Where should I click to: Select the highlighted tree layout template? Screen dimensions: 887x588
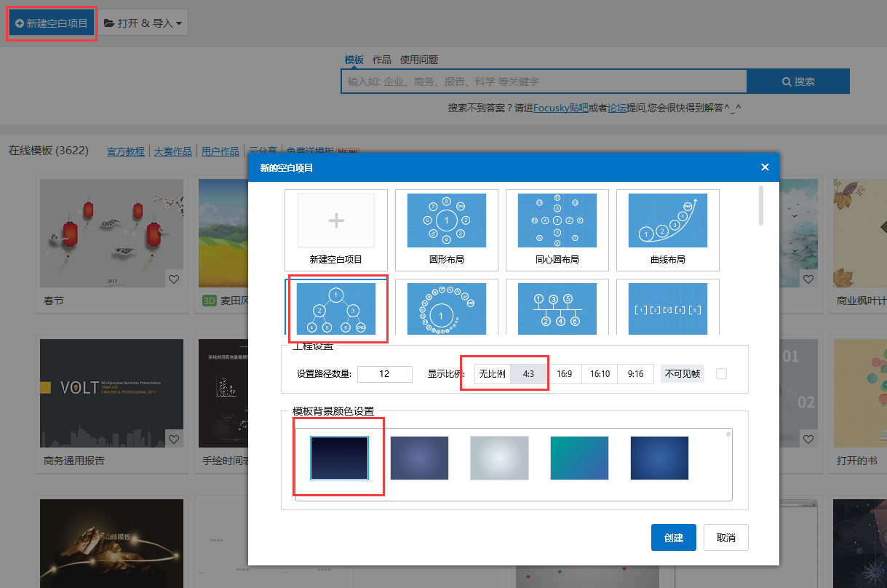click(336, 309)
